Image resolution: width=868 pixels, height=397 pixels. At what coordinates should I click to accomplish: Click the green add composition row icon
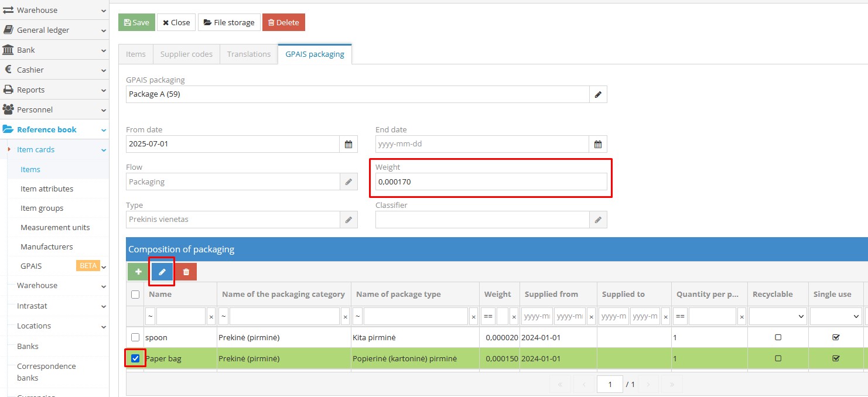pyautogui.click(x=139, y=272)
